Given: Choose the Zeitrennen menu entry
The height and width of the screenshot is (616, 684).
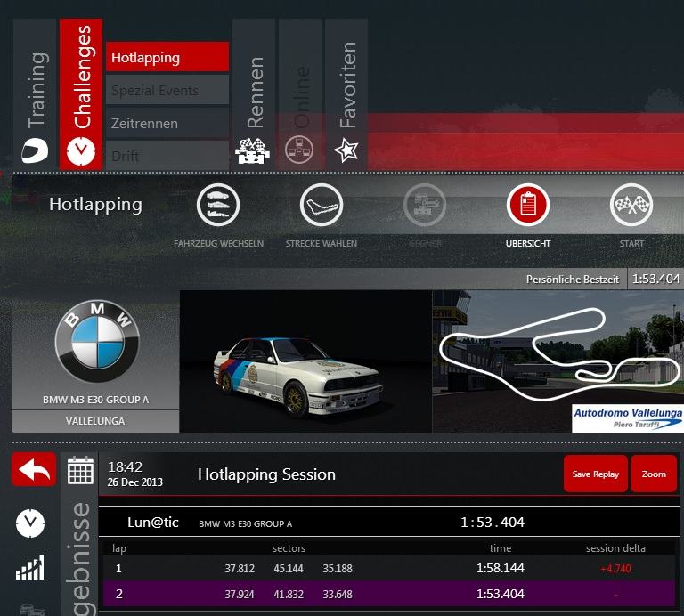Looking at the screenshot, I should tap(167, 123).
